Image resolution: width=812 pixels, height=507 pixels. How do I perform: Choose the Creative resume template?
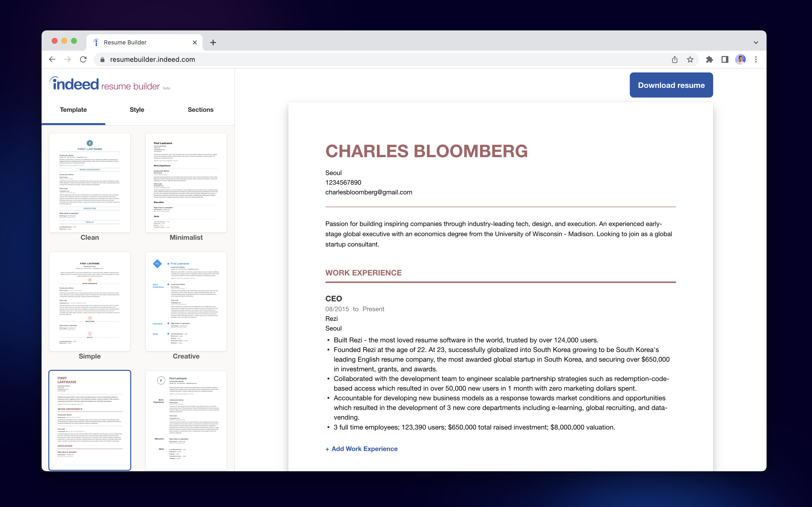pyautogui.click(x=186, y=302)
